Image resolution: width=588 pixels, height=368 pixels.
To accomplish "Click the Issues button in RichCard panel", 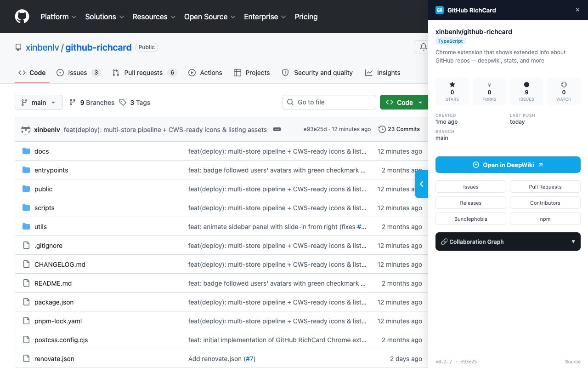I will click(x=471, y=187).
